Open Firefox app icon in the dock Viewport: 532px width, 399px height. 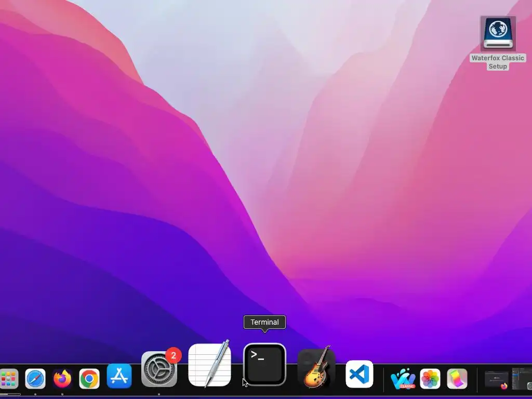pyautogui.click(x=62, y=379)
